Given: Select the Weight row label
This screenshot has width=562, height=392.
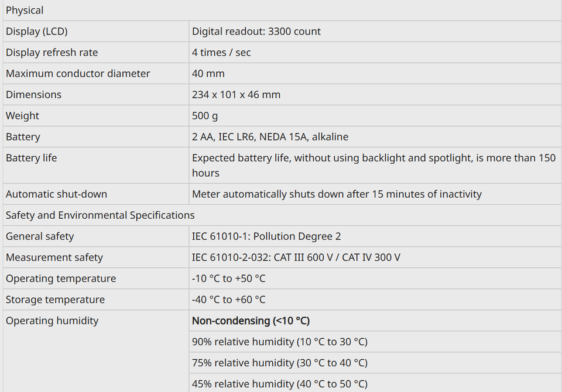Looking at the screenshot, I should [22, 116].
